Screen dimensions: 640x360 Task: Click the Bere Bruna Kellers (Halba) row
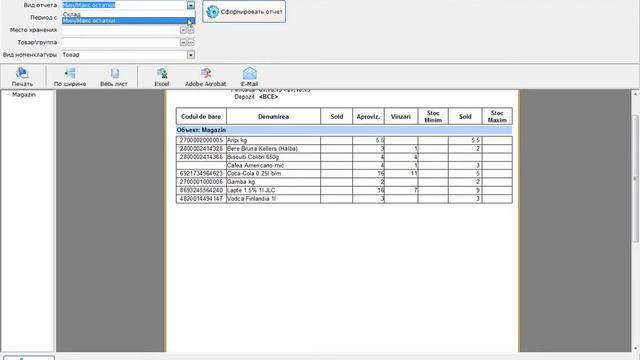pos(344,149)
